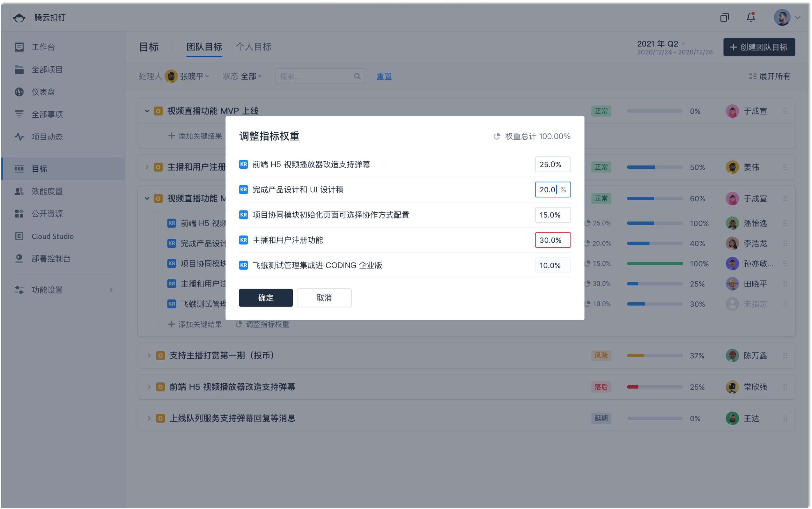Collapse the 视频直播功能 MVP 上线 objective
Viewport: 812px width, 509px height.
(x=147, y=111)
